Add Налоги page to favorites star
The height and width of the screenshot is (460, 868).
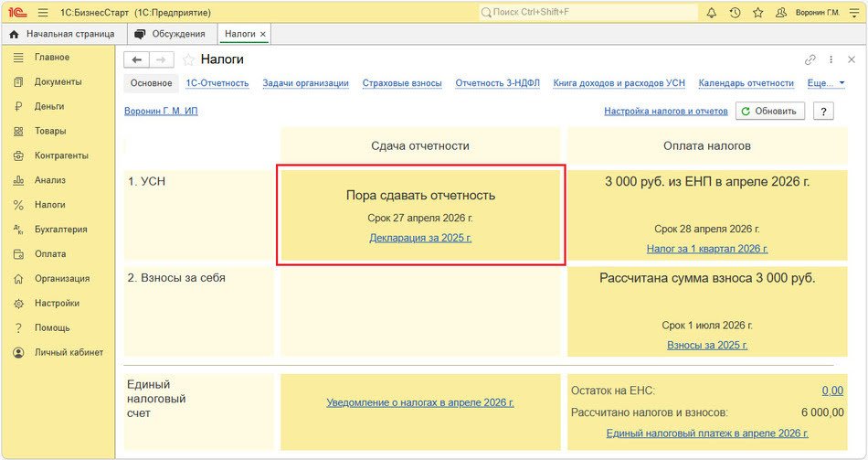[x=188, y=59]
